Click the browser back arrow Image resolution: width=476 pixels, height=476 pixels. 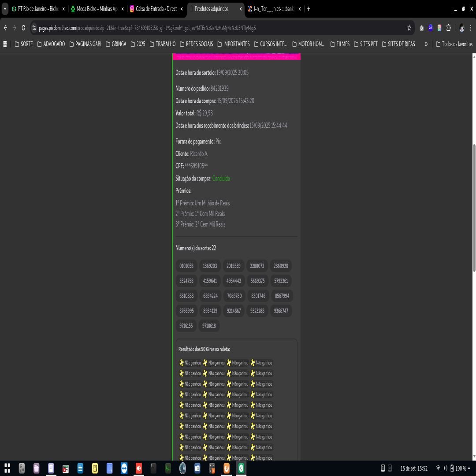click(5, 28)
